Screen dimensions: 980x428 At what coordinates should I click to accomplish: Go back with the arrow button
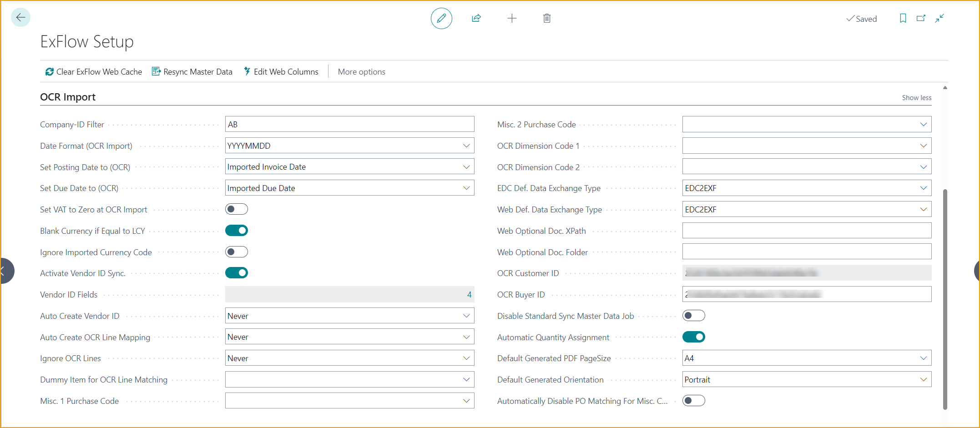[x=20, y=18]
